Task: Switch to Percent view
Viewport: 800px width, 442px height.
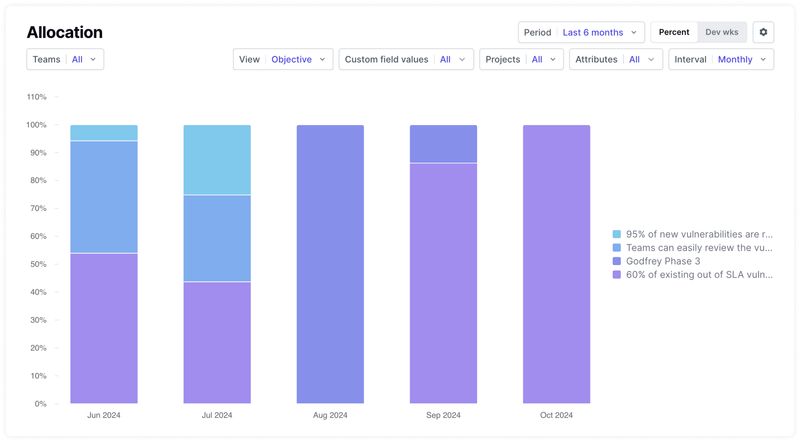Action: 673,32
